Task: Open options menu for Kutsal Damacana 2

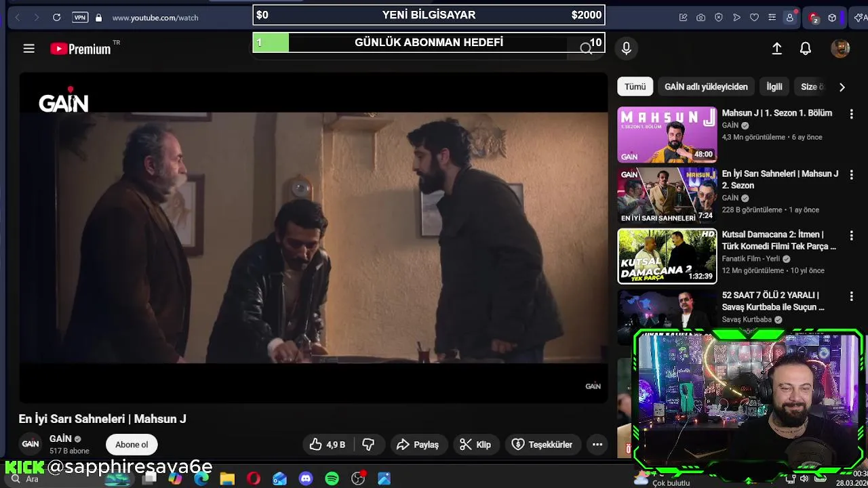Action: pos(852,236)
